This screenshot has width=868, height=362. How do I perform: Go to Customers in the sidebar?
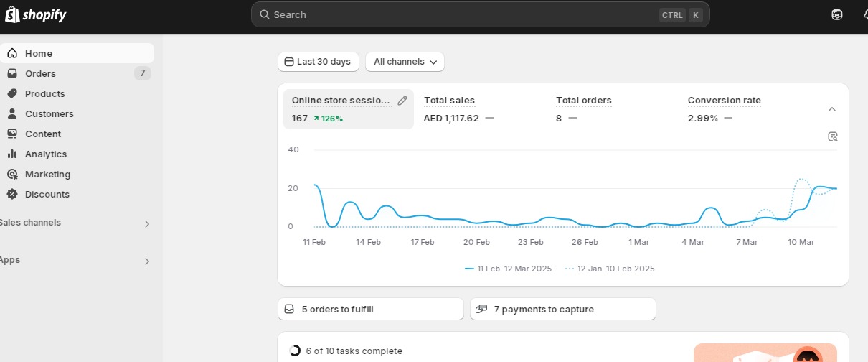click(49, 113)
